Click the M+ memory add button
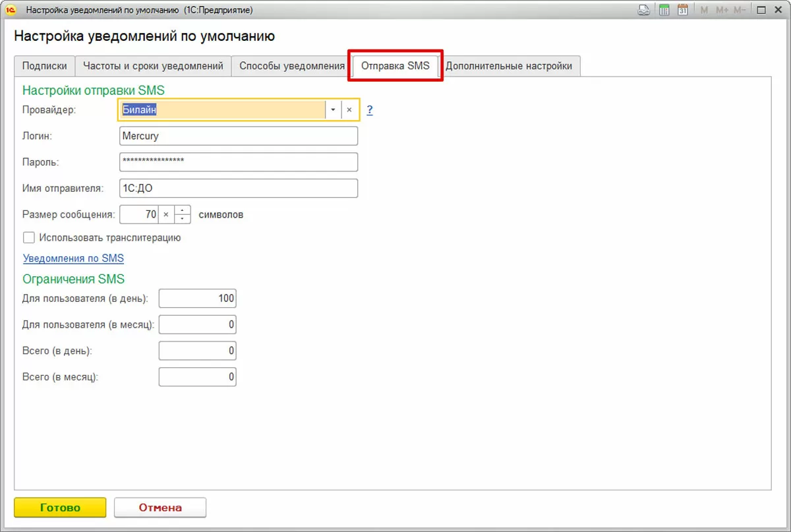This screenshot has width=791, height=532. pyautogui.click(x=722, y=11)
